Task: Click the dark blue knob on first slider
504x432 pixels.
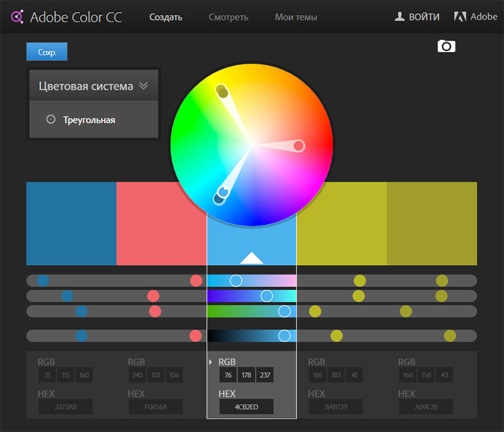Action: [x=43, y=280]
